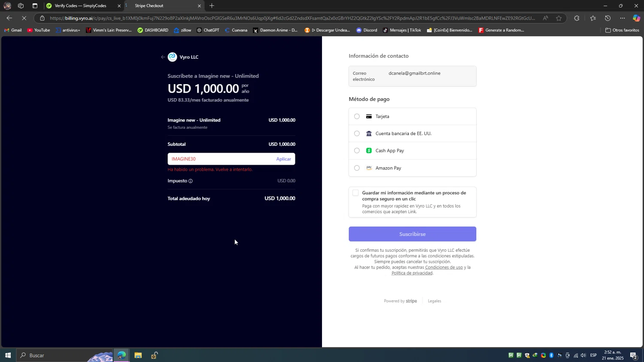
Task: Open File Explorer from the taskbar
Action: tap(138, 355)
